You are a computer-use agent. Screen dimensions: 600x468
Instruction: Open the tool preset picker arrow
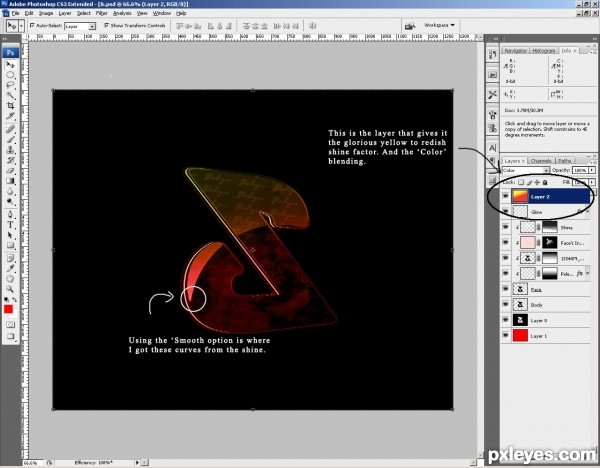(22, 26)
